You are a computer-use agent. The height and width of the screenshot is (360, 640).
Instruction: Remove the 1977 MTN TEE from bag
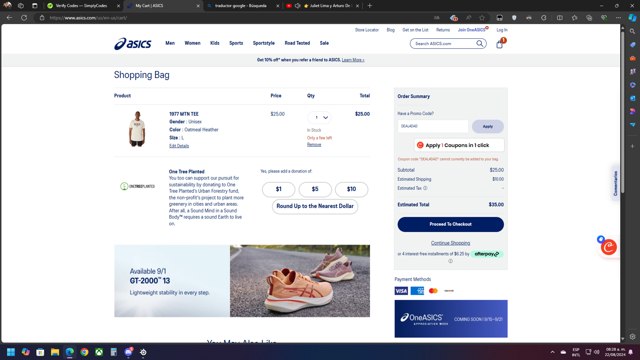314,144
